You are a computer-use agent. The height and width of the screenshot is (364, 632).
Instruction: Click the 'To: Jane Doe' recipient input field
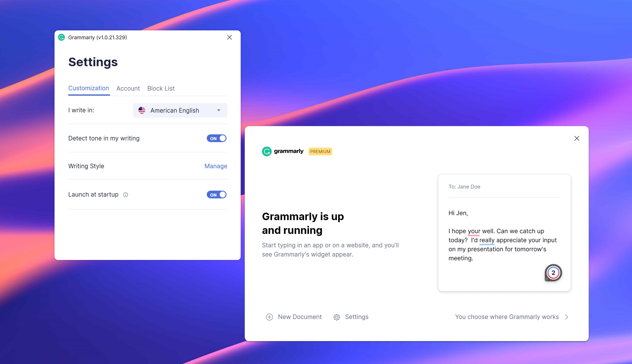(x=504, y=186)
